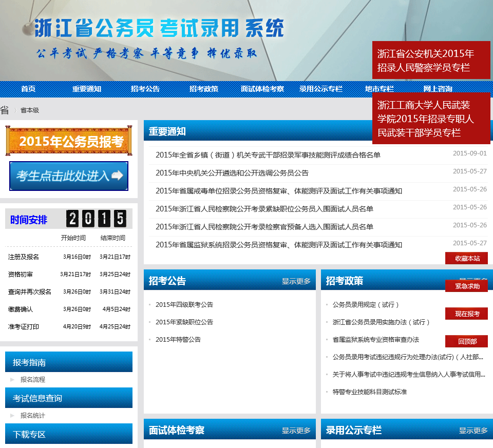
Task: Open 检察院公开考录检察官预备人选入围面试人员名单
Action: [x=264, y=227]
